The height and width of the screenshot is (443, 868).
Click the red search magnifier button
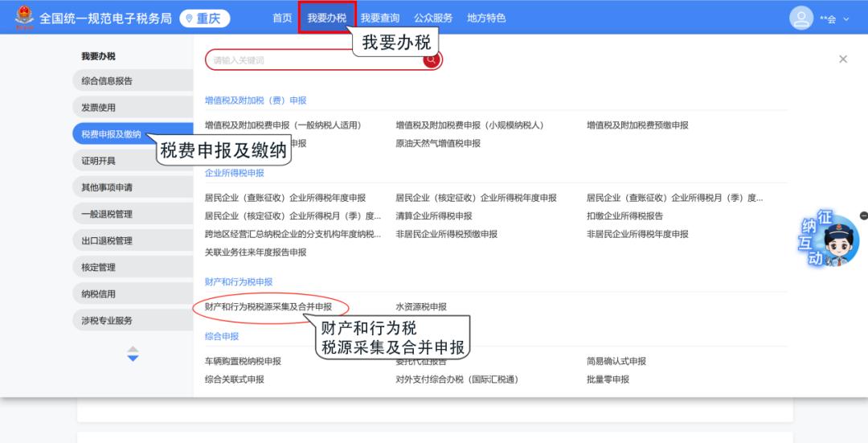432,59
